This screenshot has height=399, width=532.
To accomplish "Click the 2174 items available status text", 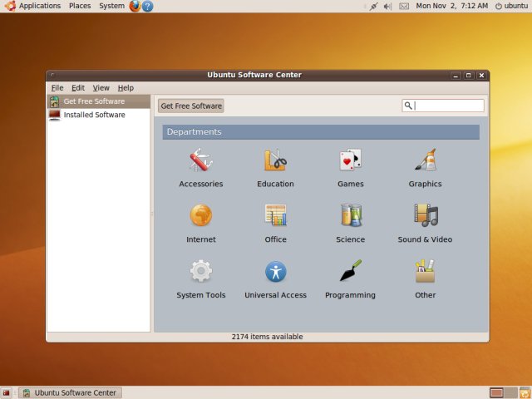I will [268, 337].
